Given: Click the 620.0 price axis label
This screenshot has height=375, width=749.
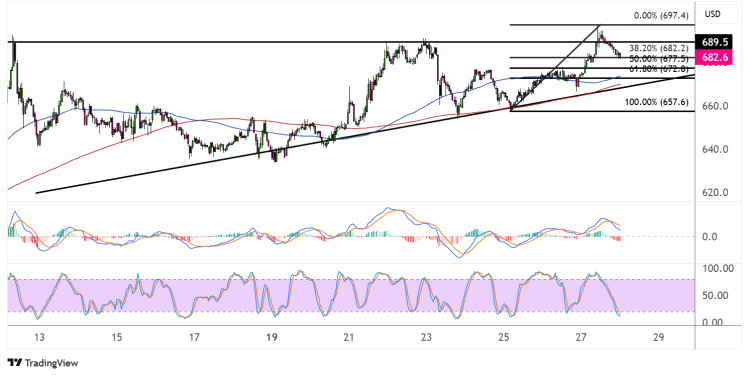Looking at the screenshot, I should click(715, 193).
